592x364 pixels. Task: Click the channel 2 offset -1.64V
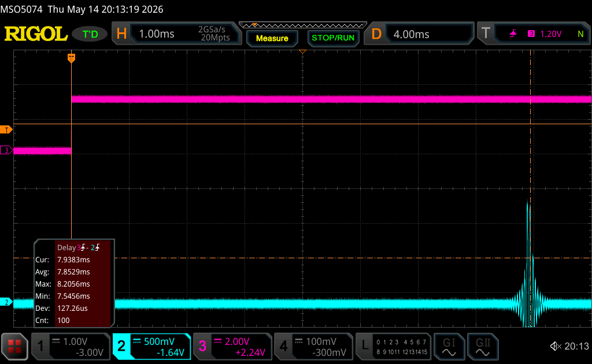[x=171, y=352]
